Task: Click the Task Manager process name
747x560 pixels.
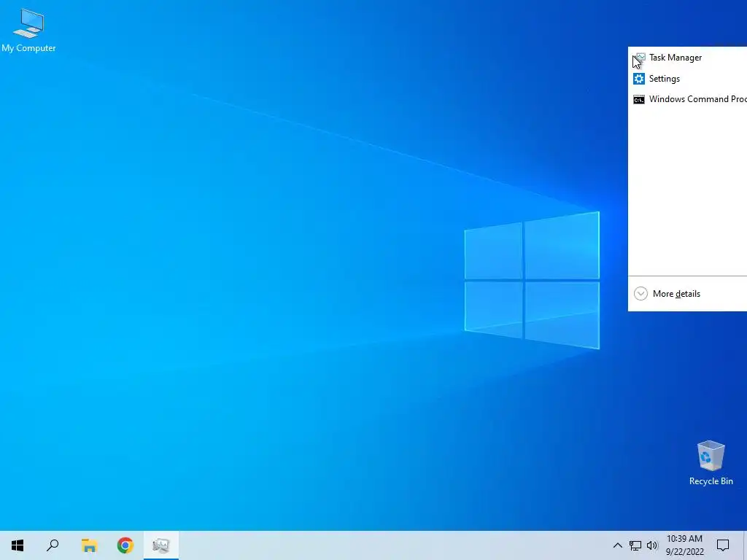Action: 675,58
